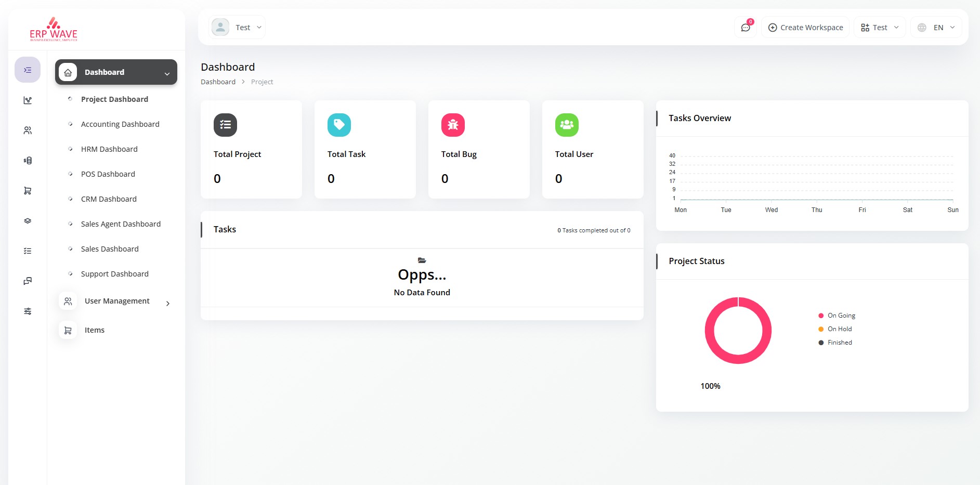Image resolution: width=980 pixels, height=485 pixels.
Task: Toggle On Going legend entry
Action: coord(837,316)
